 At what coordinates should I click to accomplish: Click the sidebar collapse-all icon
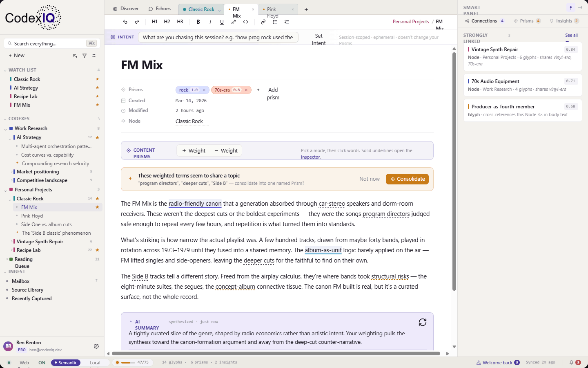point(94,56)
